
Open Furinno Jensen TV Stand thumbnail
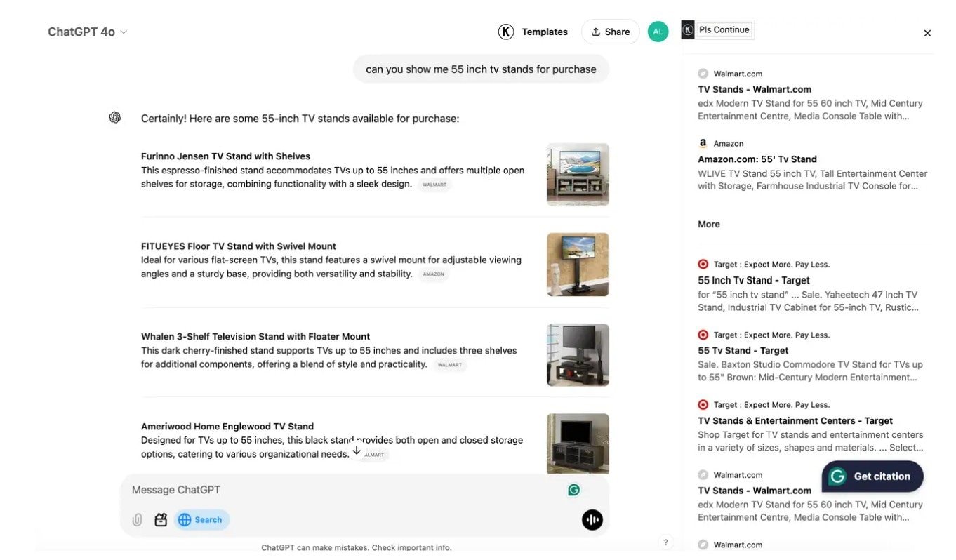point(578,174)
